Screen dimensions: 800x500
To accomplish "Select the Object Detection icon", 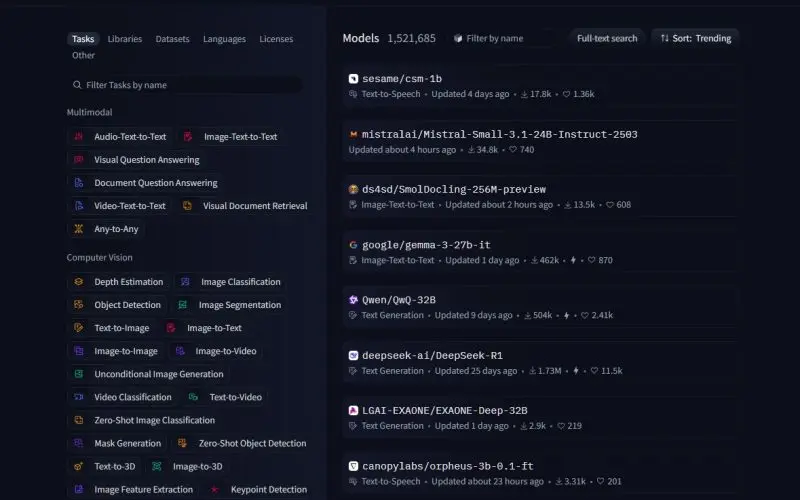I will pos(79,305).
